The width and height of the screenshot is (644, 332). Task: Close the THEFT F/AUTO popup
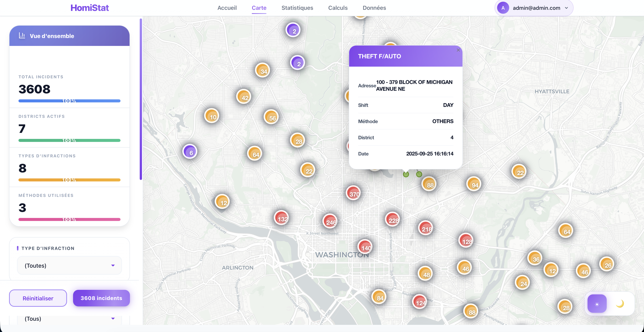point(458,50)
